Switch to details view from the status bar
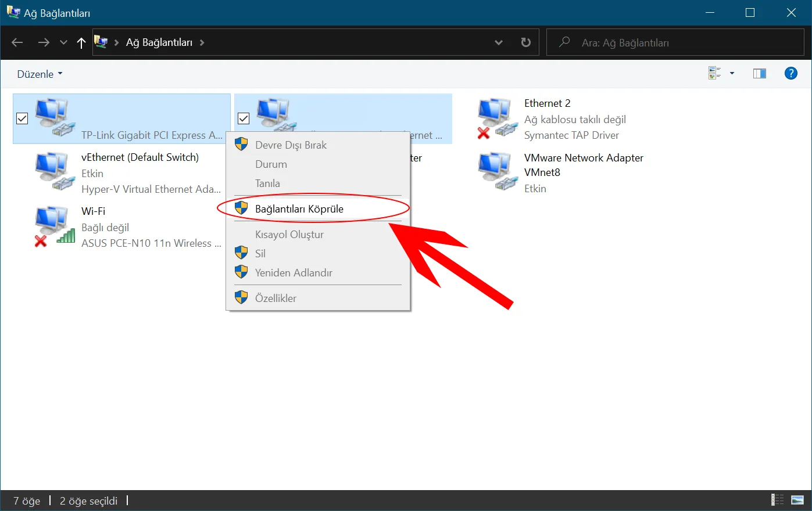The image size is (812, 511). 777,500
